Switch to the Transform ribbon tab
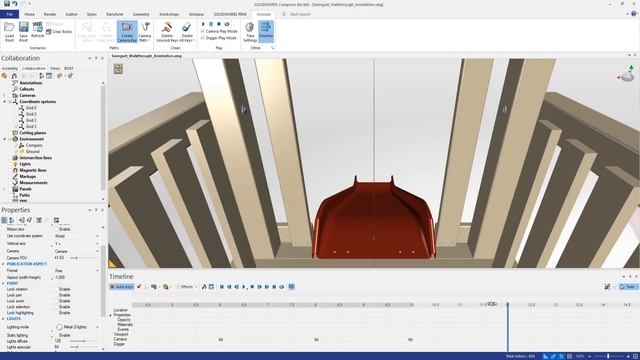This screenshot has height=360, width=640. [x=114, y=14]
